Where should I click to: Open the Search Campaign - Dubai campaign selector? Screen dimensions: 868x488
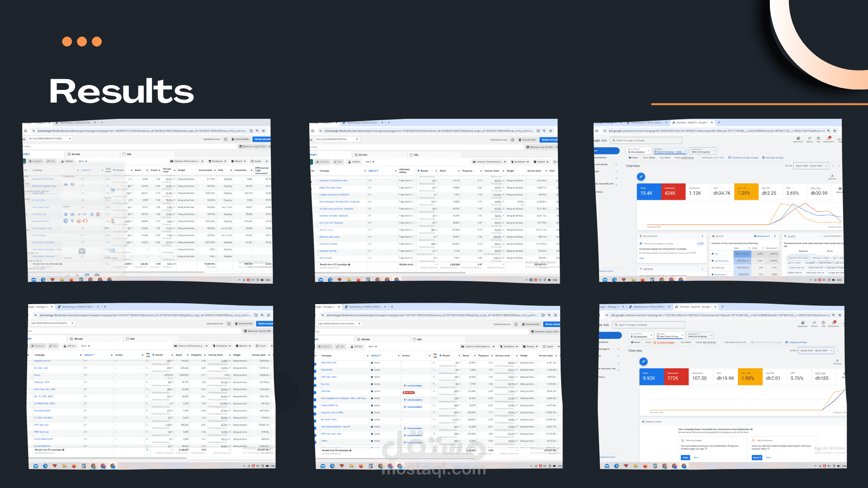coord(670,151)
